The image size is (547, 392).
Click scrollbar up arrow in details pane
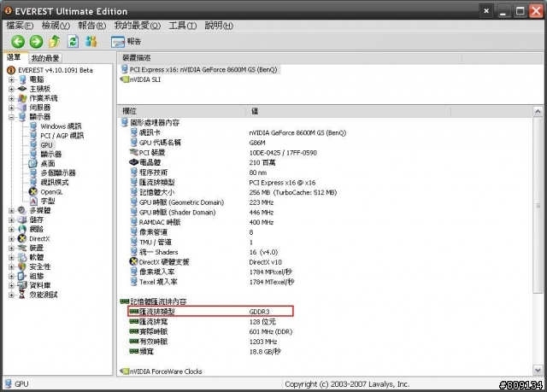[538, 112]
